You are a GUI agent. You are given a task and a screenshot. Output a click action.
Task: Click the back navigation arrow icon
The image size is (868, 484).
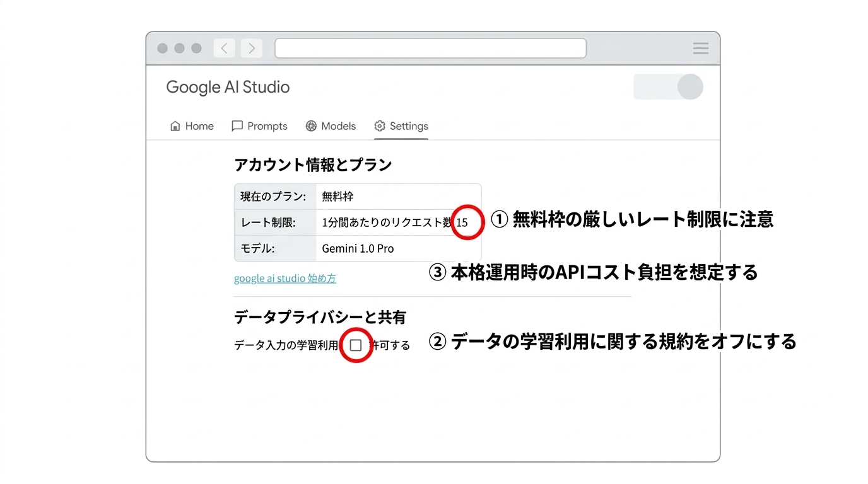point(224,48)
